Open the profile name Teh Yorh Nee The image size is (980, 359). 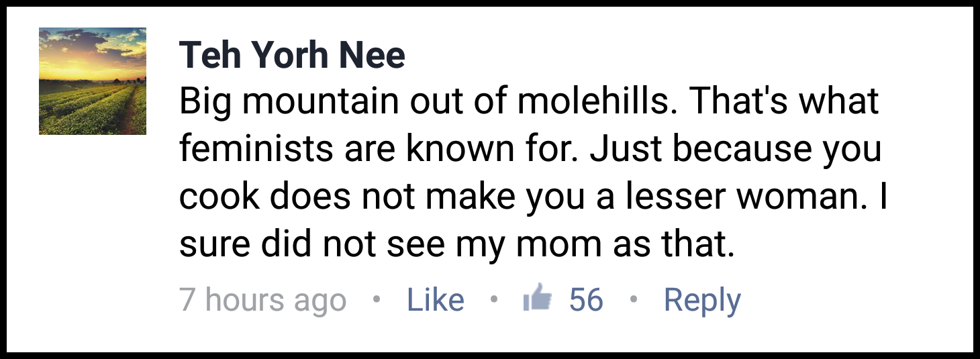click(292, 55)
